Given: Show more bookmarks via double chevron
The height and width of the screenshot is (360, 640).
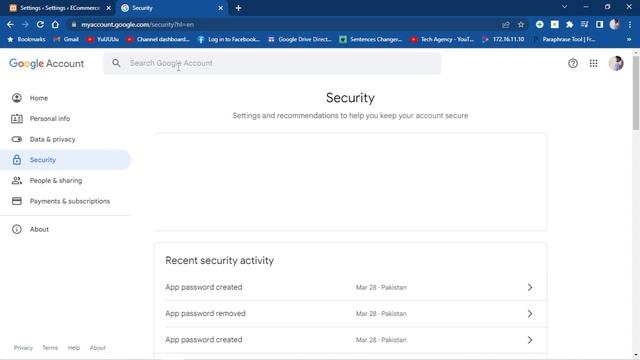Looking at the screenshot, I should (629, 39).
